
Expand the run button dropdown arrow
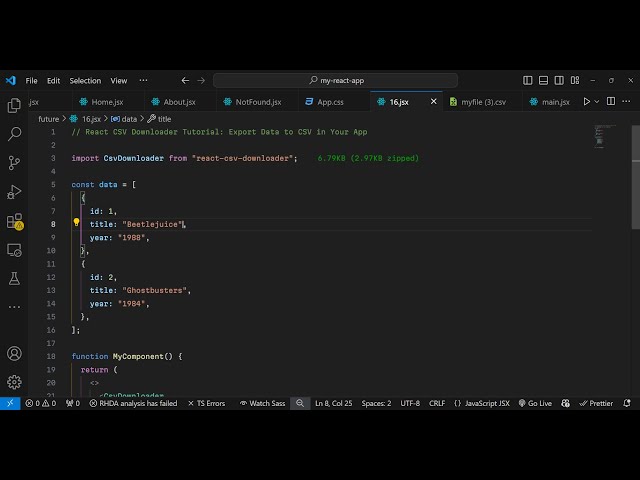click(600, 101)
